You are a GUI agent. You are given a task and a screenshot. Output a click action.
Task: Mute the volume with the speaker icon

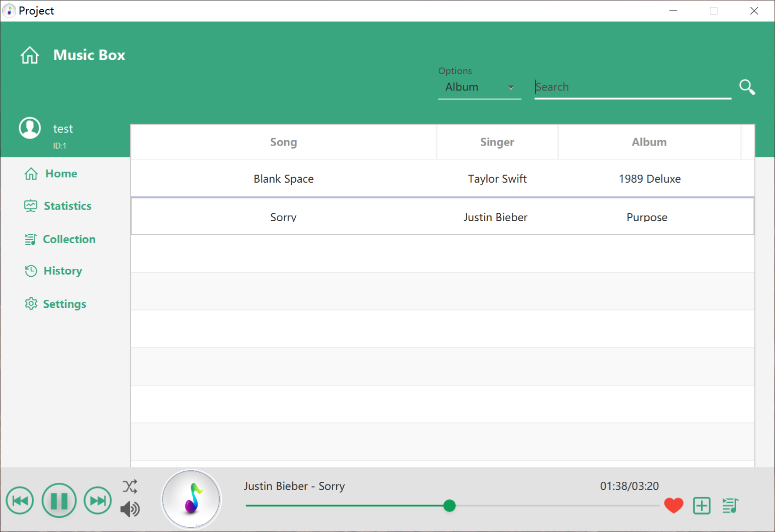pyautogui.click(x=130, y=509)
